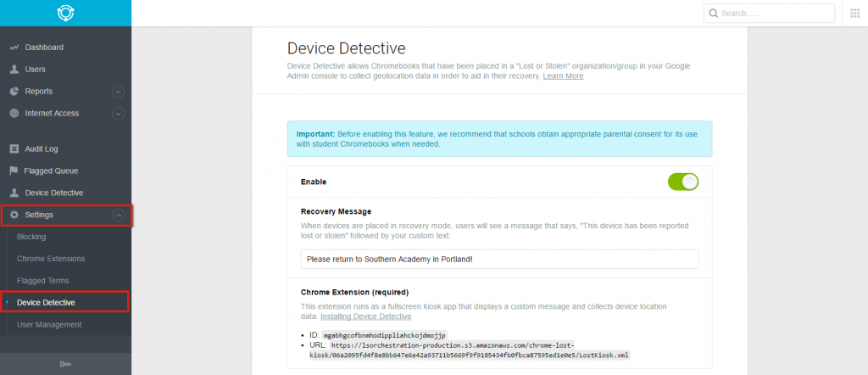Select Chrome Extensions under Settings
The width and height of the screenshot is (868, 375).
coord(51,259)
